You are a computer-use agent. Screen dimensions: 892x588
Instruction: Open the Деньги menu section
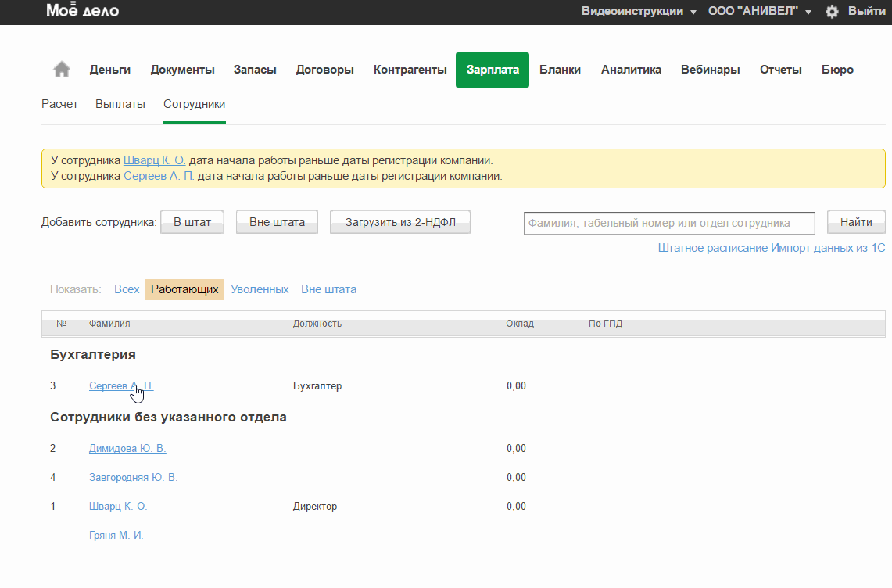pos(109,70)
